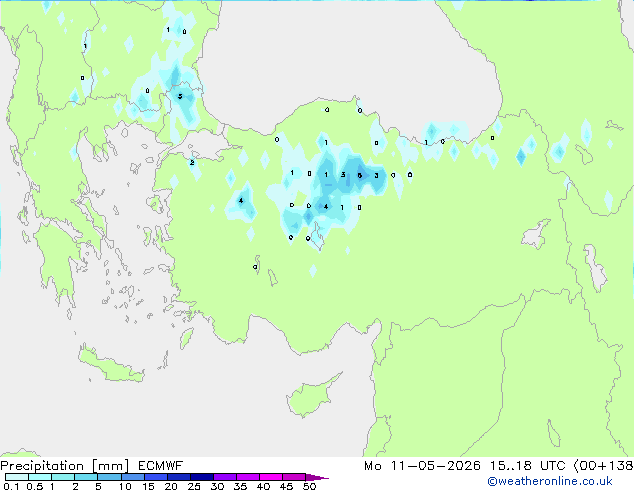Click the precipitation value '2' near Marmara

point(192,163)
